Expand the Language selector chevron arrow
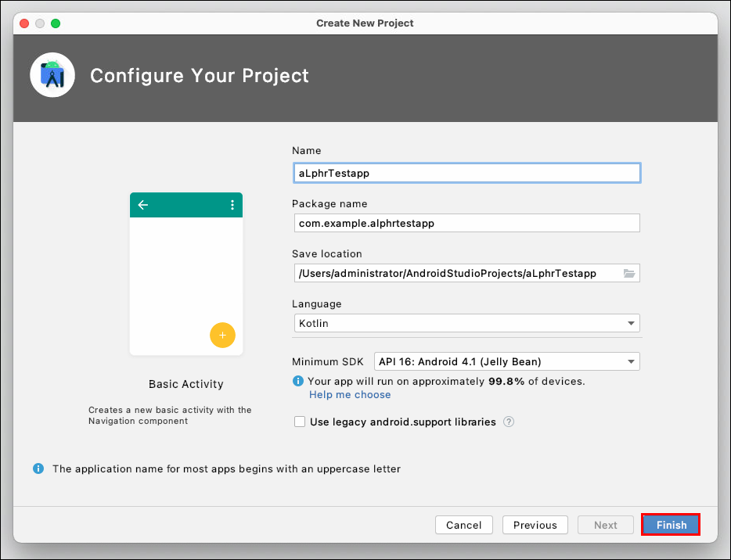731x560 pixels. [x=631, y=323]
